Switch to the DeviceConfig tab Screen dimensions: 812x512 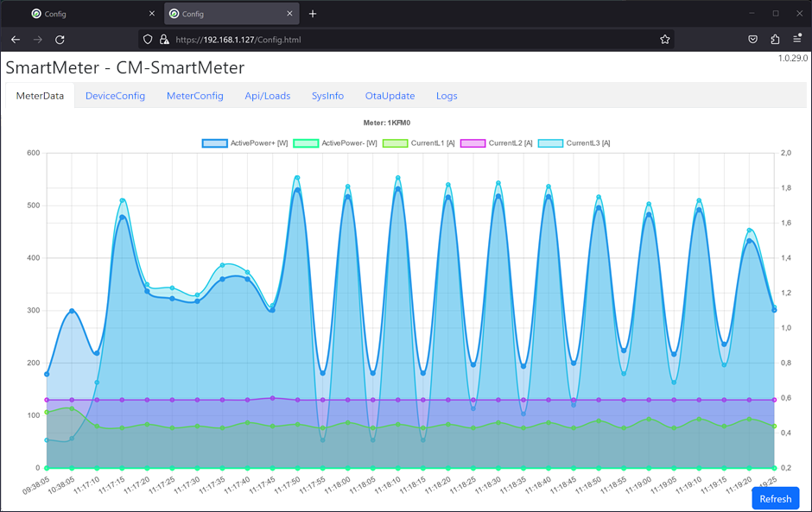115,96
